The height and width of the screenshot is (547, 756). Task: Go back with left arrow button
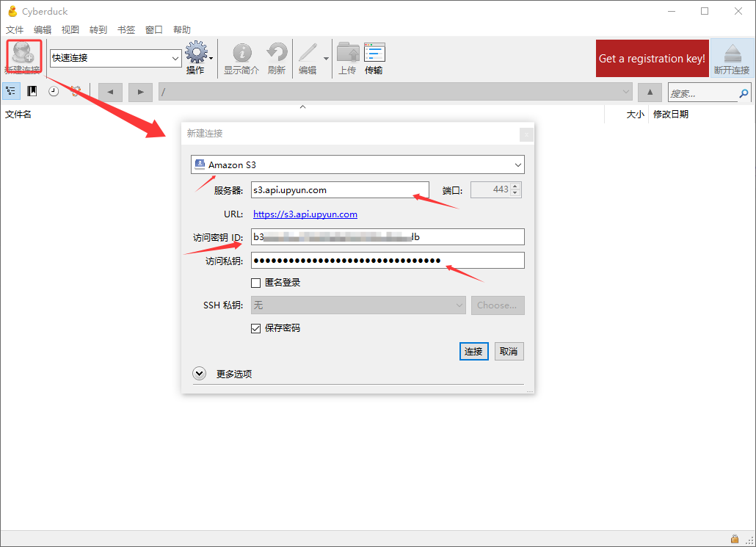pos(110,92)
